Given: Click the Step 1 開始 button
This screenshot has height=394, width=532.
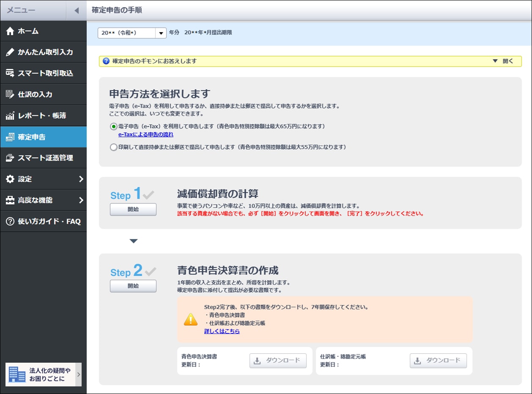Looking at the screenshot, I should coord(133,209).
